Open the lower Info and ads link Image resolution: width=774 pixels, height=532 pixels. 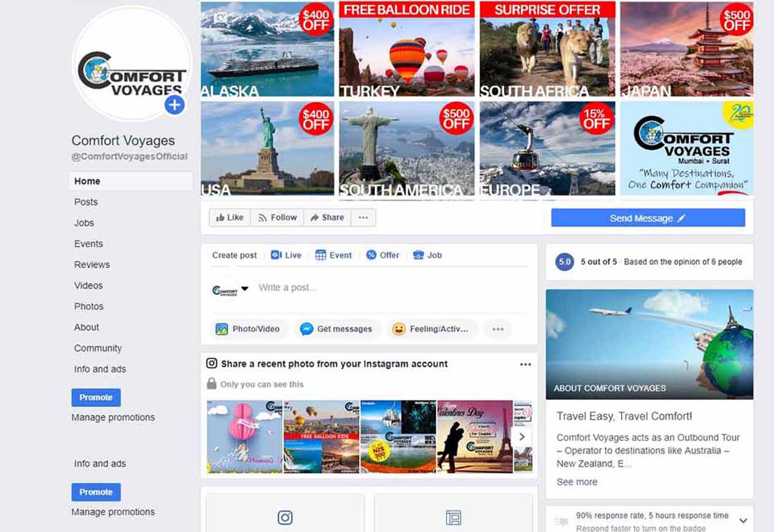tap(100, 463)
